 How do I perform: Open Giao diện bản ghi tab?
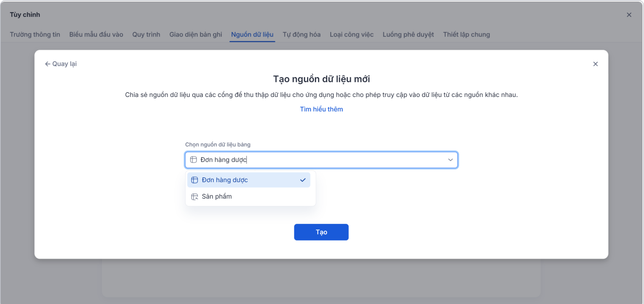196,35
